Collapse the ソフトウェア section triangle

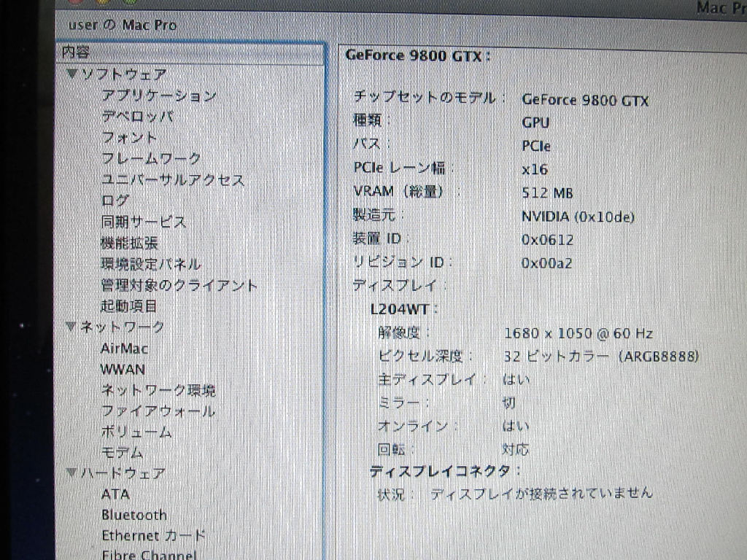click(x=71, y=74)
